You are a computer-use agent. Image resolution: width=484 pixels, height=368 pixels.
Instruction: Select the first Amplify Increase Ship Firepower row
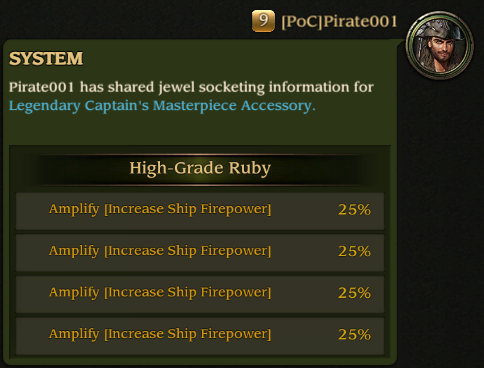[x=200, y=211]
